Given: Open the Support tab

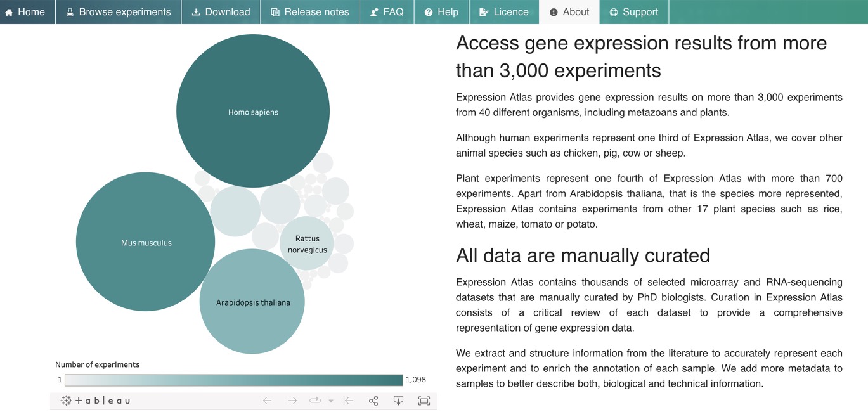Looking at the screenshot, I should click(634, 12).
